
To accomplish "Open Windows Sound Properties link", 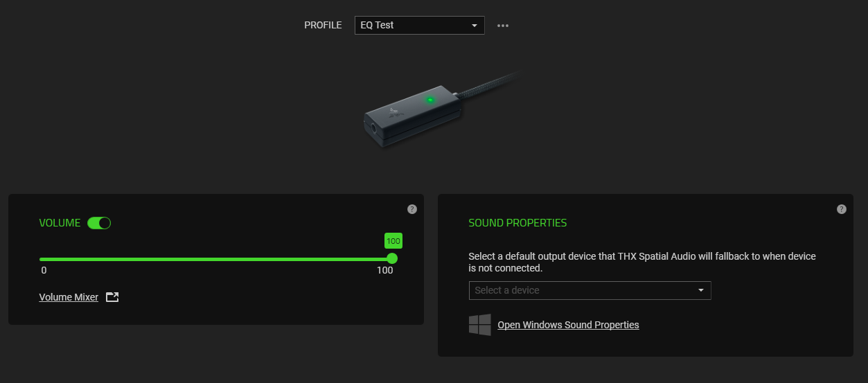I will coord(568,325).
